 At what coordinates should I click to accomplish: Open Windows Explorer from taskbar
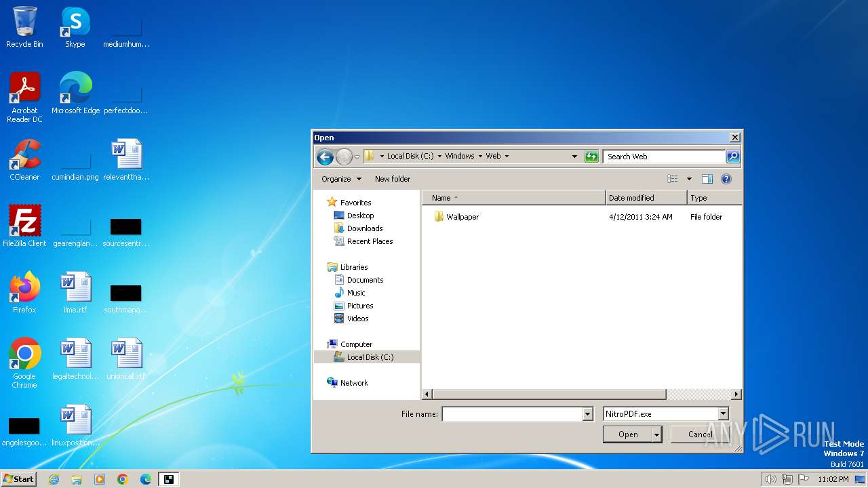tap(77, 479)
